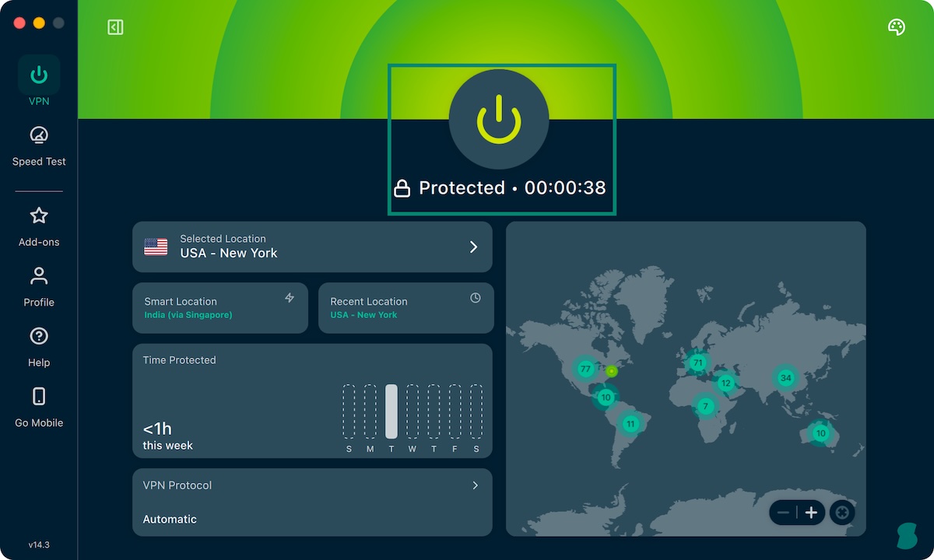Click the green connected location dot
Image resolution: width=934 pixels, height=560 pixels.
click(612, 372)
